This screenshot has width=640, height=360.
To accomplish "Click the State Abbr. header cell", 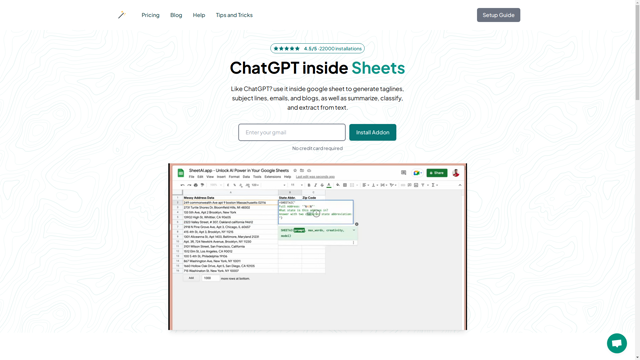I will (290, 198).
